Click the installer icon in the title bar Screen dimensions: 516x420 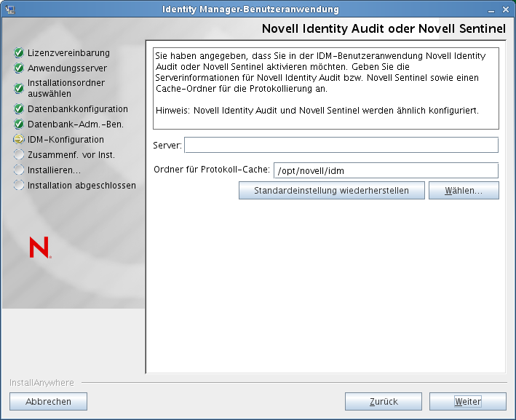(x=10, y=9)
